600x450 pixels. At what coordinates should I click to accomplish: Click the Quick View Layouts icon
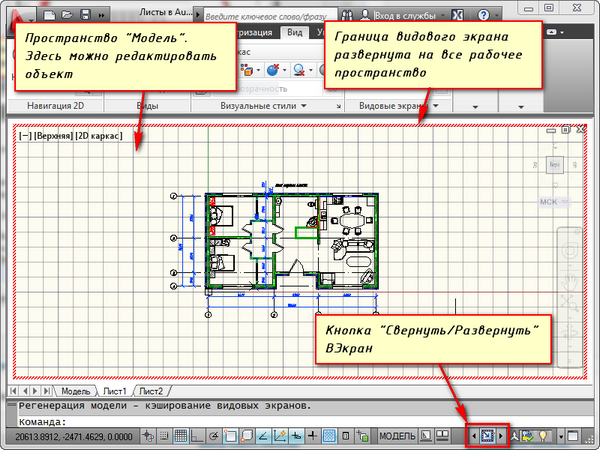(442, 436)
